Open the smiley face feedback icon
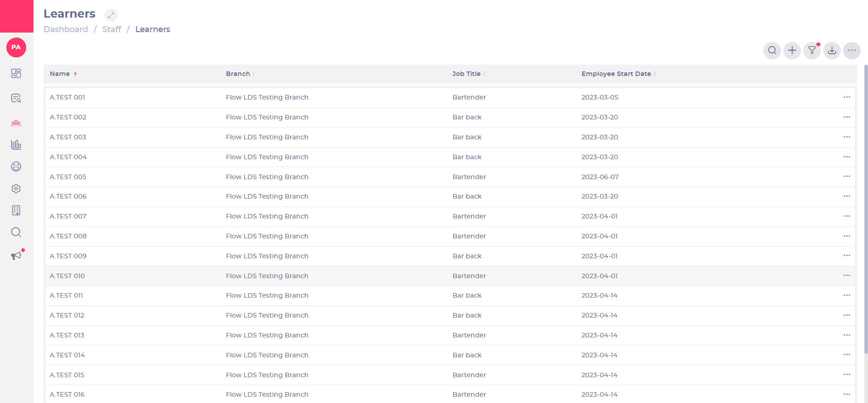The width and height of the screenshot is (868, 403). click(16, 166)
